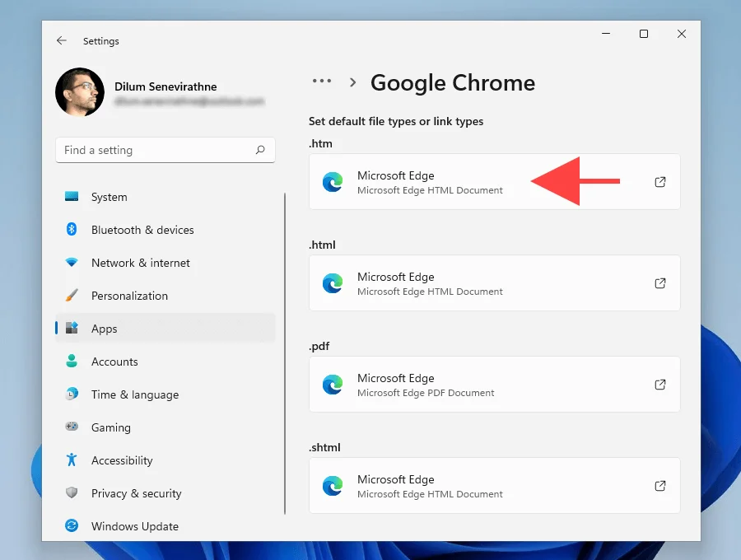The height and width of the screenshot is (560, 741).
Task: Click the Personalization paintbrush icon
Action: click(x=72, y=296)
